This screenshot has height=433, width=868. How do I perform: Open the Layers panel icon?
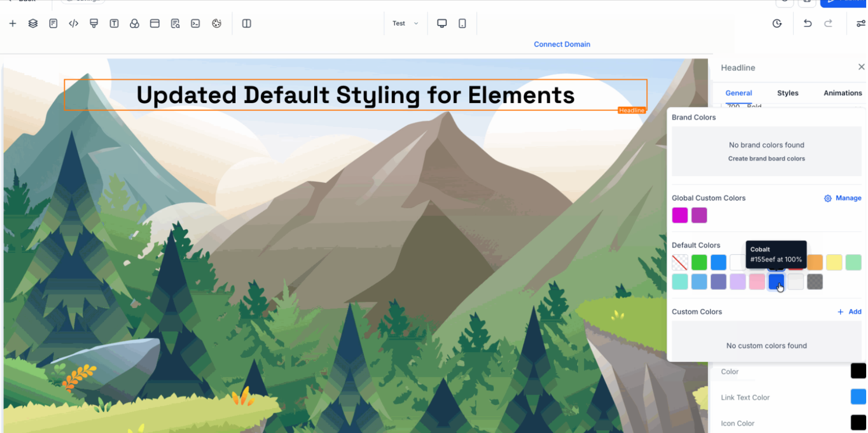click(33, 24)
